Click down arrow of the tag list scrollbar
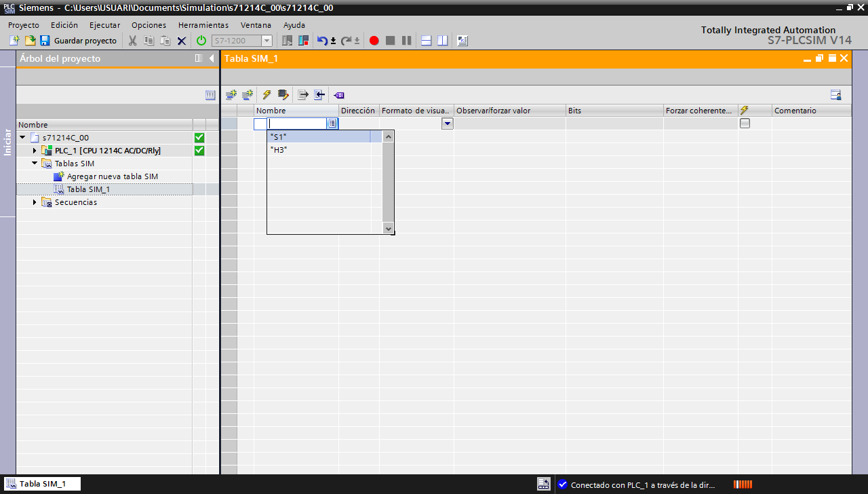The width and height of the screenshot is (868, 494). tap(389, 229)
